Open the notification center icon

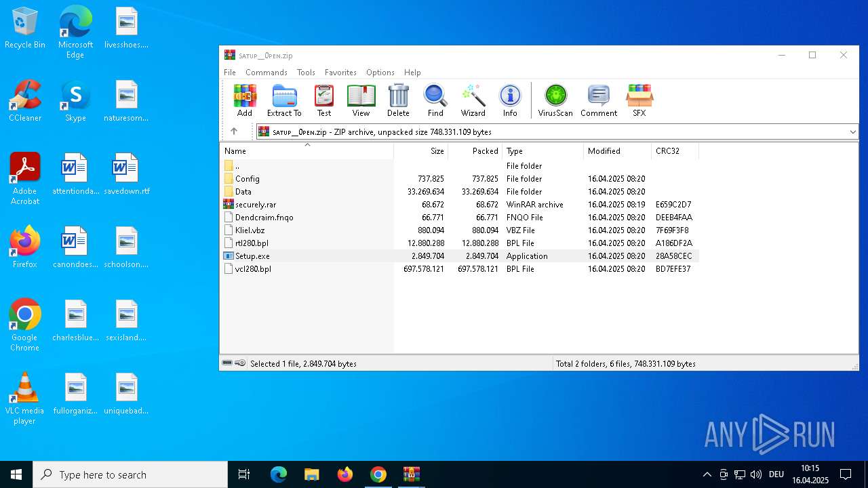(846, 474)
